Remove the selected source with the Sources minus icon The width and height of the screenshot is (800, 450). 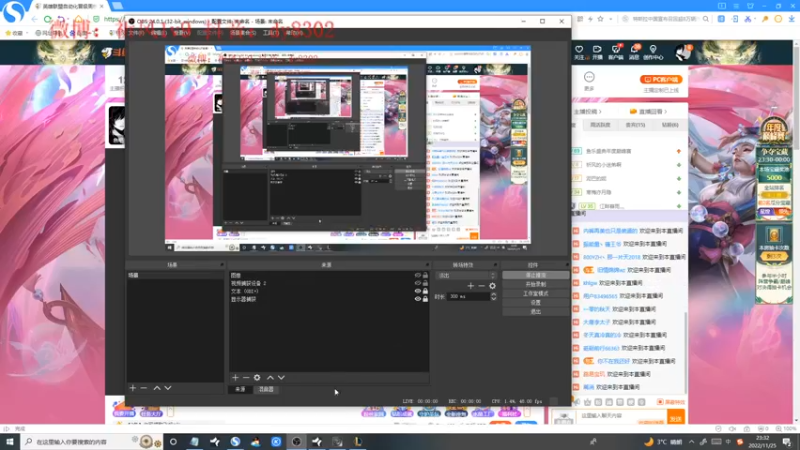click(x=246, y=378)
